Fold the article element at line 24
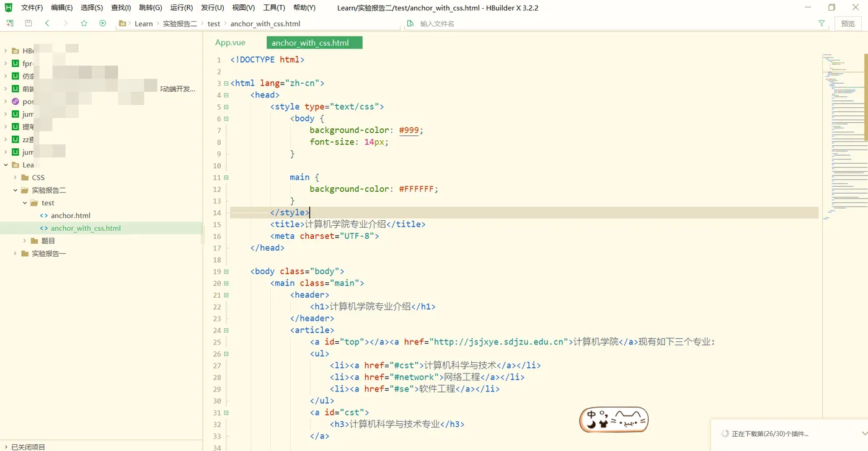This screenshot has width=868, height=451. pos(226,331)
